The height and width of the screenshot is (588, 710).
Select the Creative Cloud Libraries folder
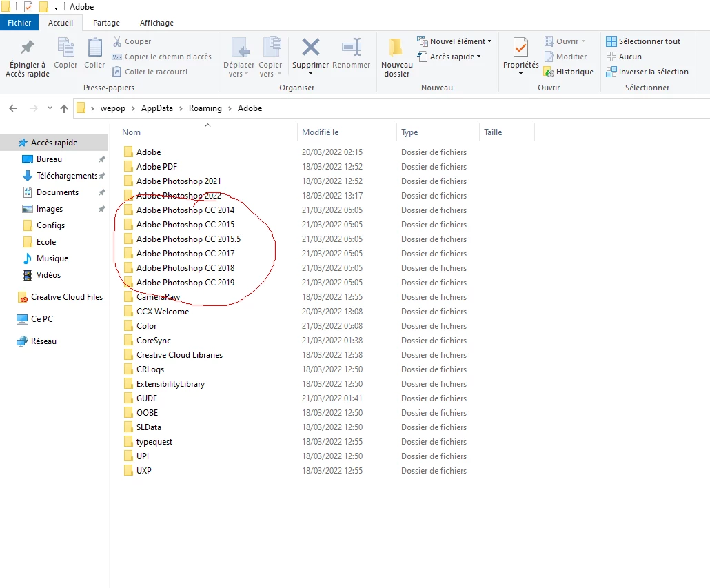coord(179,355)
